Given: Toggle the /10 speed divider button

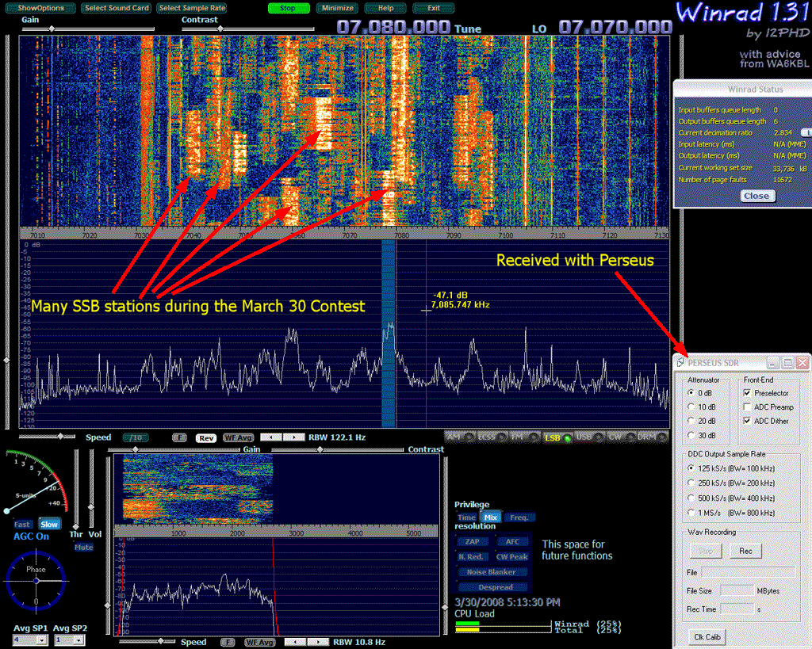Looking at the screenshot, I should click(136, 438).
